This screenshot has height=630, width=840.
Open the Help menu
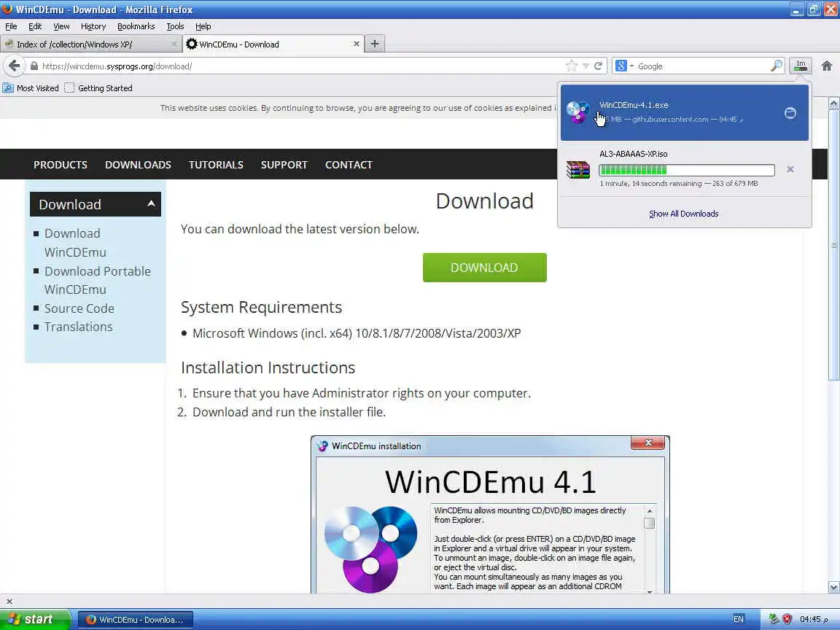click(203, 26)
